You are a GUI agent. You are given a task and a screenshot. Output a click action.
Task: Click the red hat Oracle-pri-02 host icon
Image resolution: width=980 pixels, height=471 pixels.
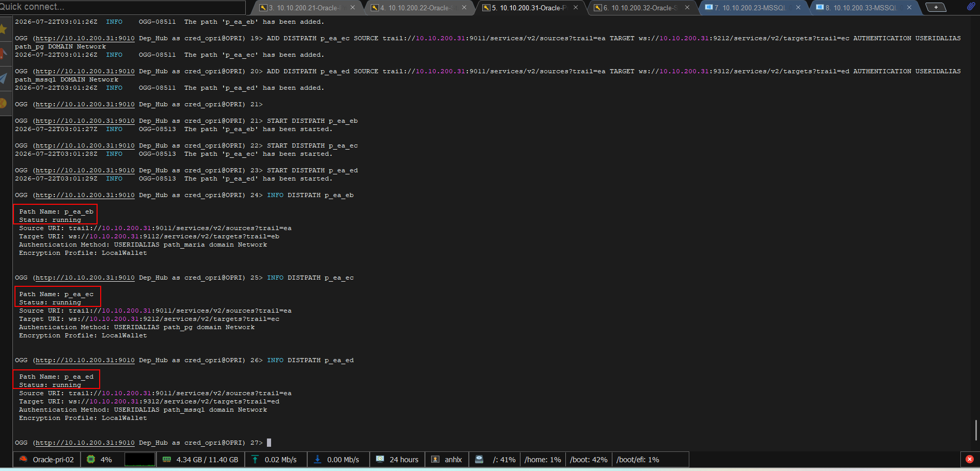[x=23, y=459]
